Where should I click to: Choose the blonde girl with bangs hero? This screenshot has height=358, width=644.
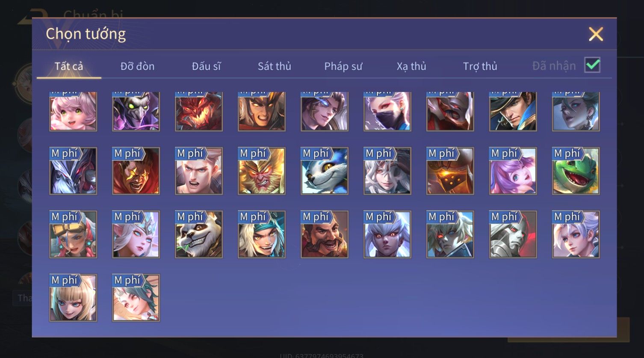(x=73, y=298)
